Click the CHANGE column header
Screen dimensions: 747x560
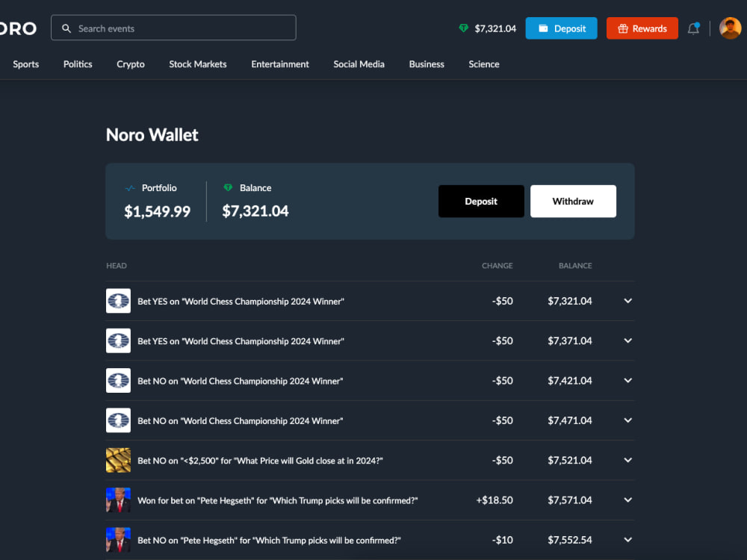pyautogui.click(x=497, y=266)
